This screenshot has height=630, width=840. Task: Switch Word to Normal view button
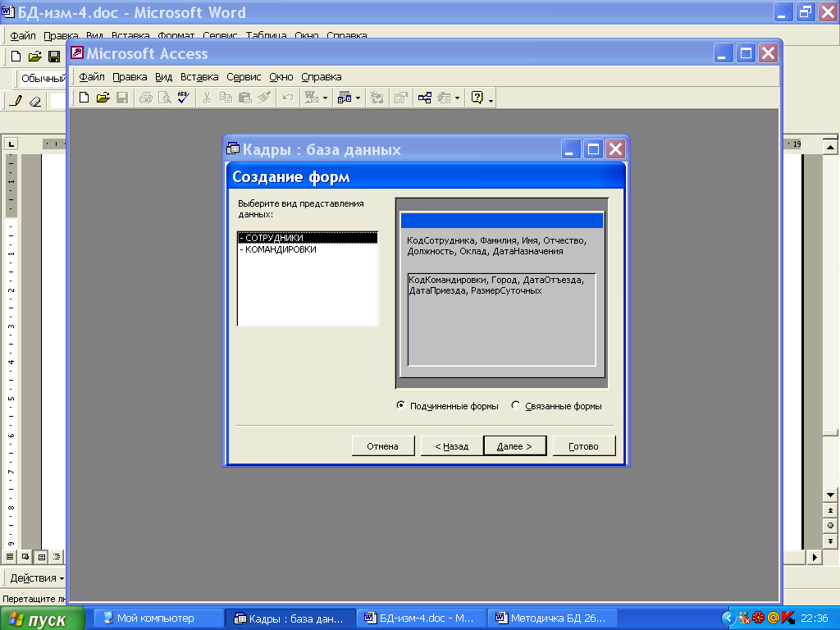pyautogui.click(x=10, y=557)
